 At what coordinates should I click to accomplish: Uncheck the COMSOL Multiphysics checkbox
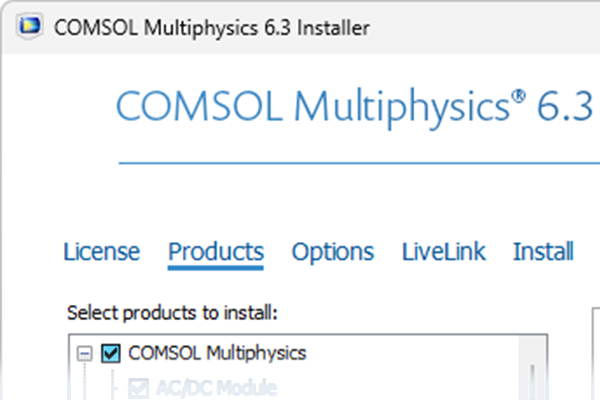click(x=111, y=353)
